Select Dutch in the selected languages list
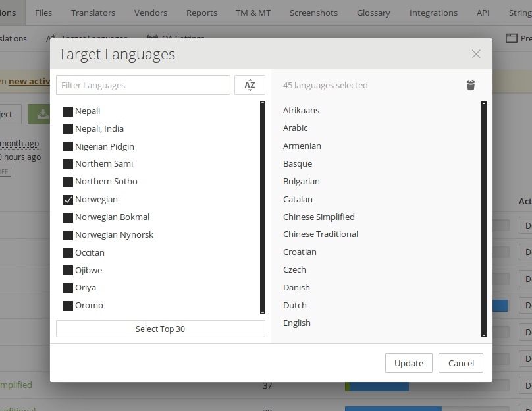Viewport: 532px width, 411px height. pyautogui.click(x=294, y=305)
